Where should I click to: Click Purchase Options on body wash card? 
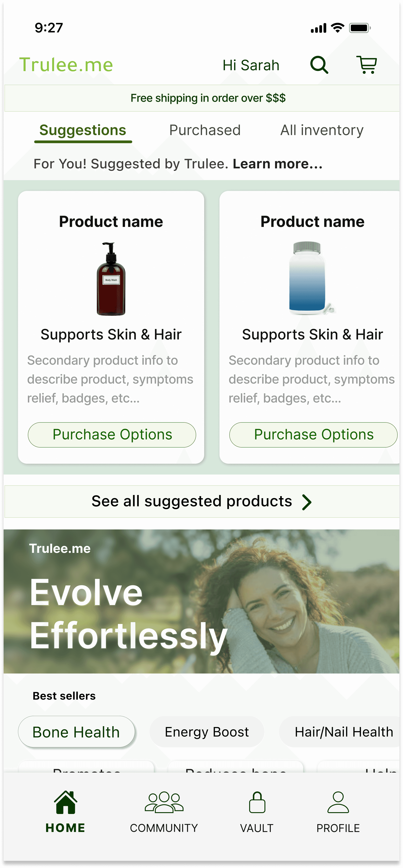point(112,435)
